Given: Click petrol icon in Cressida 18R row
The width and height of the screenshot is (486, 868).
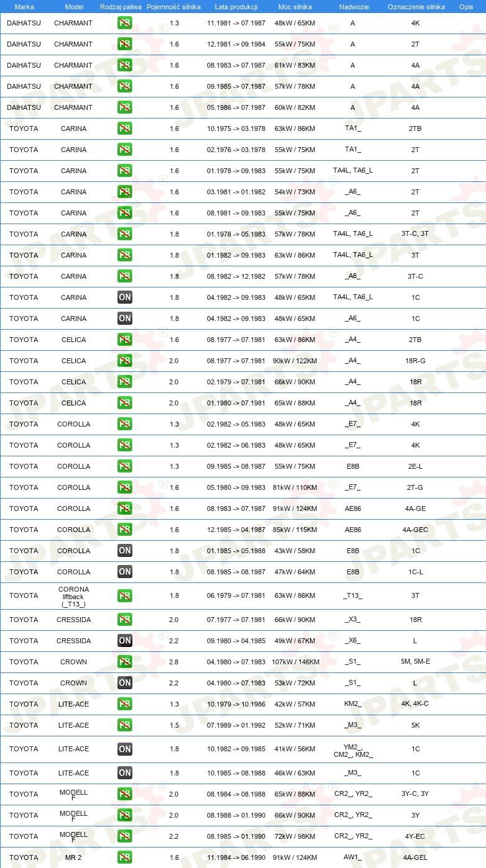Looking at the screenshot, I should coord(125,620).
